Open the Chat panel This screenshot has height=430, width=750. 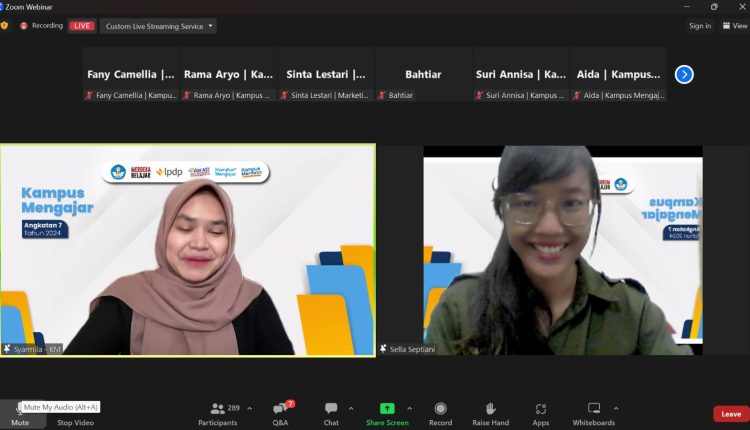pyautogui.click(x=331, y=414)
